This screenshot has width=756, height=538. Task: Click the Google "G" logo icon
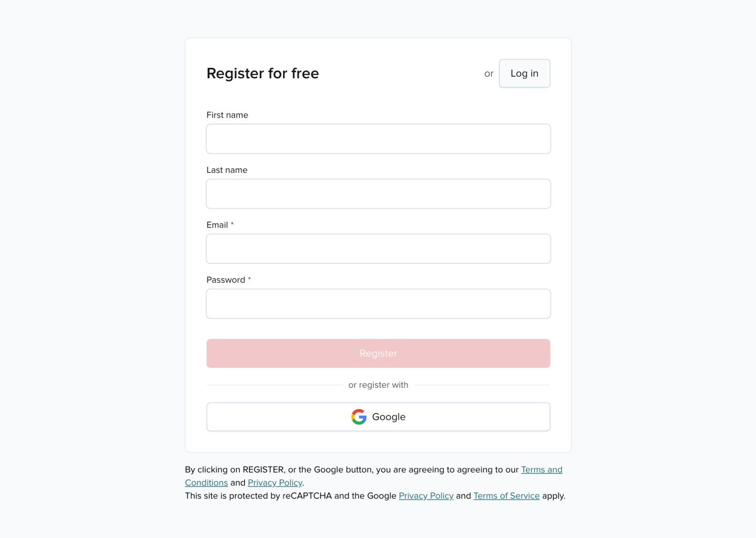(x=359, y=417)
